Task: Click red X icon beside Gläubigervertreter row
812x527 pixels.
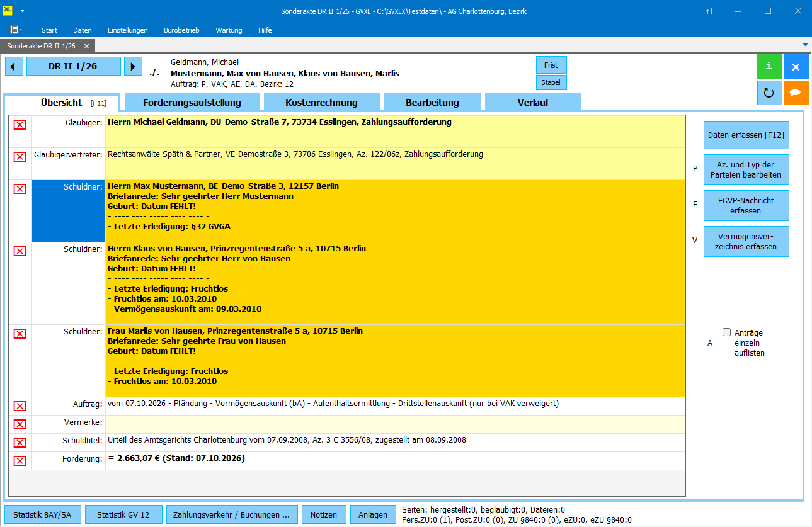Action: point(20,157)
